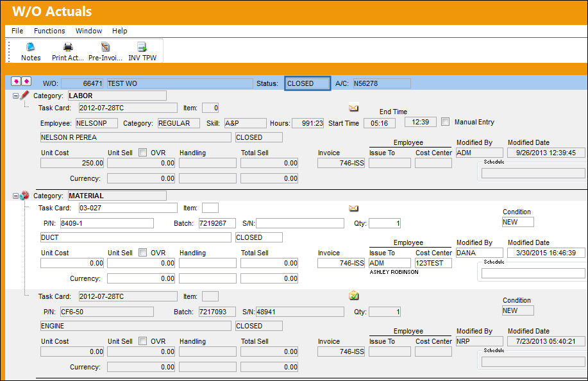
Task: Click the red pencil LABOR category icon
Action: pyautogui.click(x=24, y=95)
